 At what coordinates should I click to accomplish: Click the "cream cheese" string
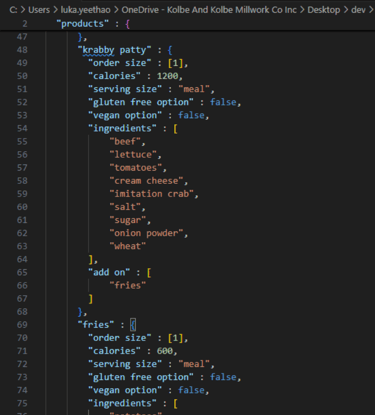coord(146,181)
